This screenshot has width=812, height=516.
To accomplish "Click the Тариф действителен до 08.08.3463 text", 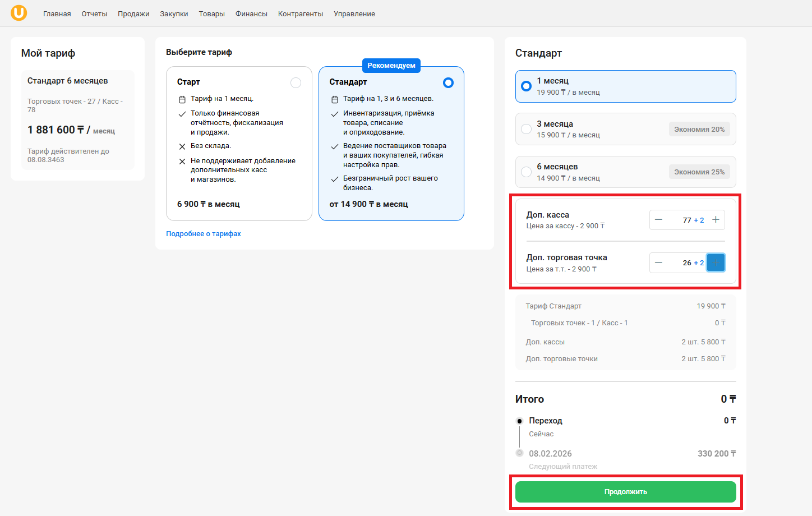I will [68, 155].
